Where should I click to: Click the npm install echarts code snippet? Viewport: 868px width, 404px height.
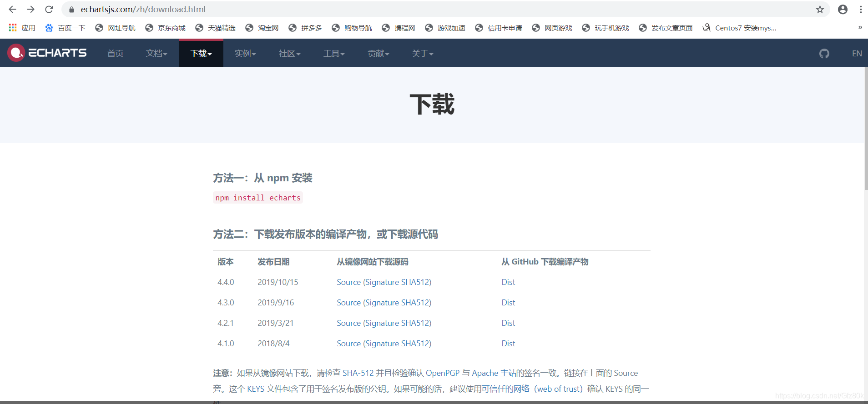click(258, 198)
